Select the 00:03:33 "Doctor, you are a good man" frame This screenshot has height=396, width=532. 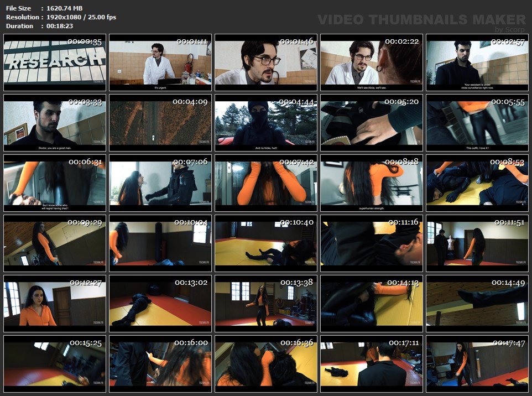coord(55,123)
